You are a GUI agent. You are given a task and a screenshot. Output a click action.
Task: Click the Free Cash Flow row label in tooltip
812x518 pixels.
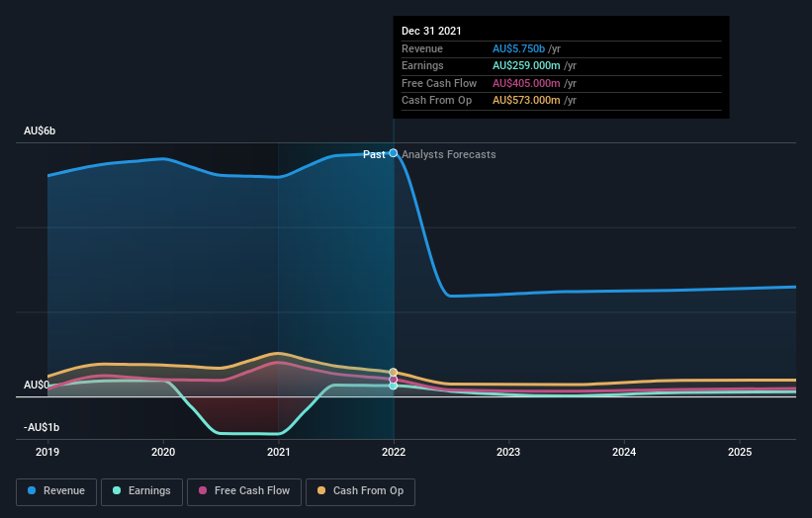click(x=439, y=83)
